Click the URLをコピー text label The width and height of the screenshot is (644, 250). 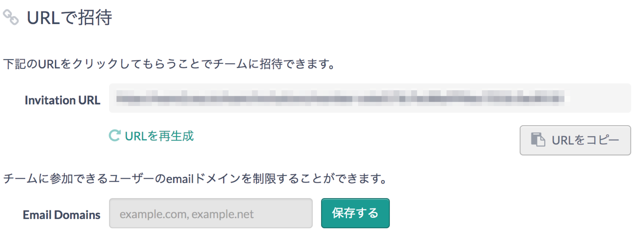[585, 140]
